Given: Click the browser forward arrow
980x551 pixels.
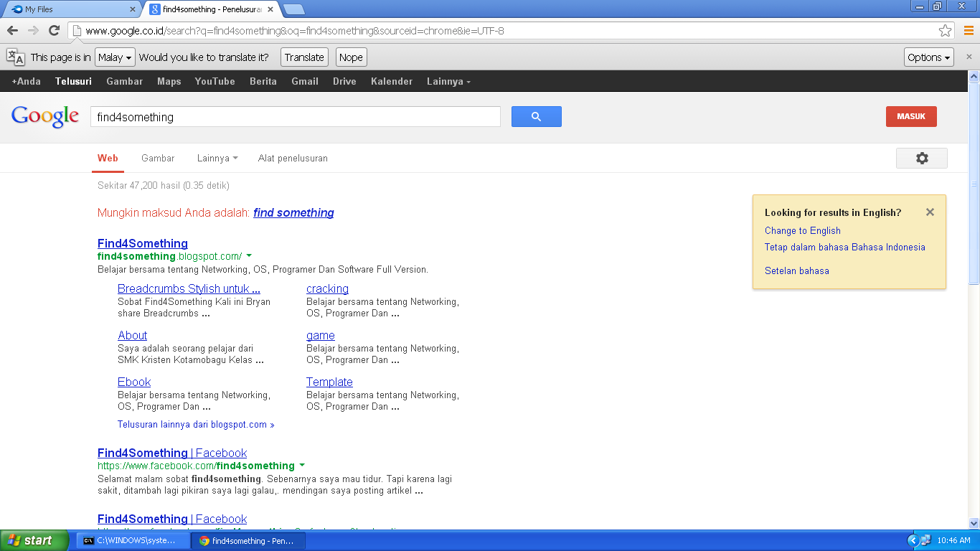Looking at the screenshot, I should click(x=33, y=30).
